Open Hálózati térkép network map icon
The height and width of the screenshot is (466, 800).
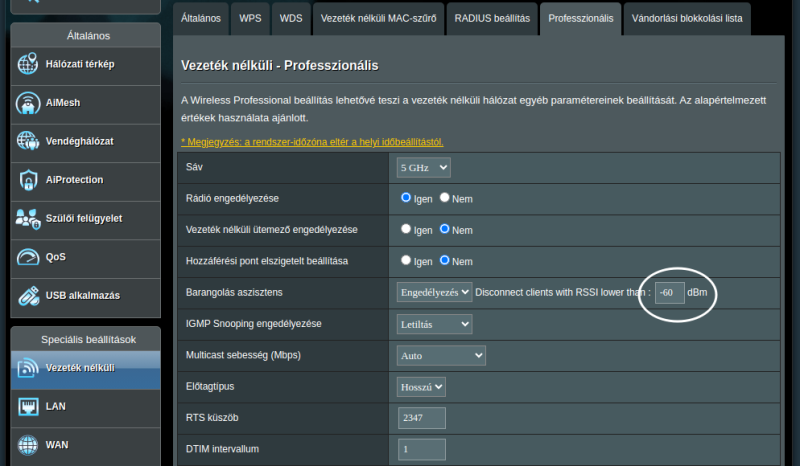point(28,64)
